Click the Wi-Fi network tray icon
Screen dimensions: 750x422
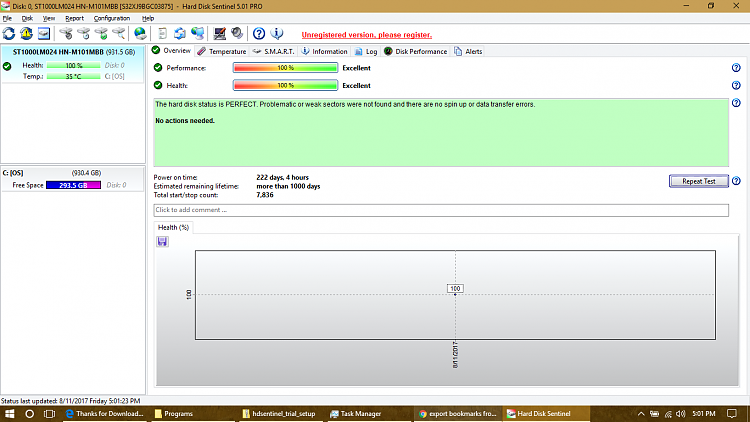668,414
